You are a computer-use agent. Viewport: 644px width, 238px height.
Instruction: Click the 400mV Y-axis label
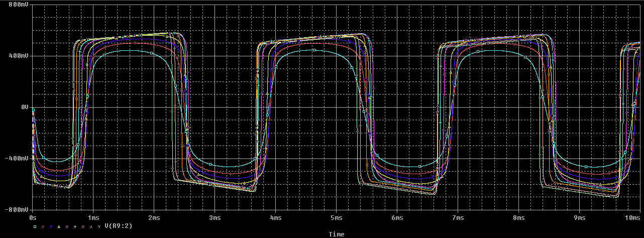pyautogui.click(x=19, y=56)
